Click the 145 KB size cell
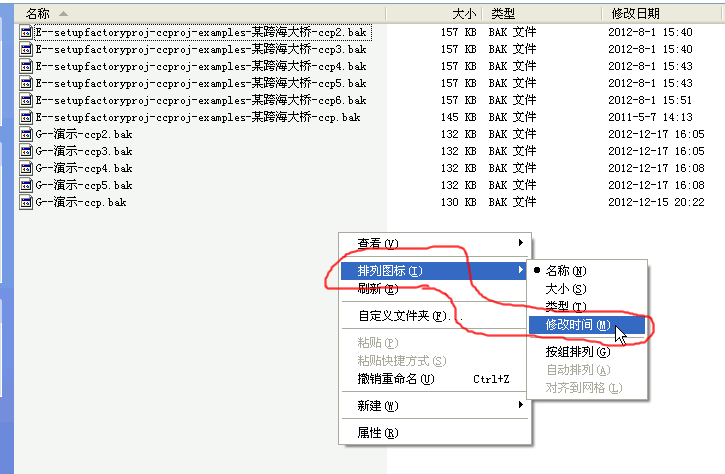This screenshot has height=474, width=725. coord(458,117)
